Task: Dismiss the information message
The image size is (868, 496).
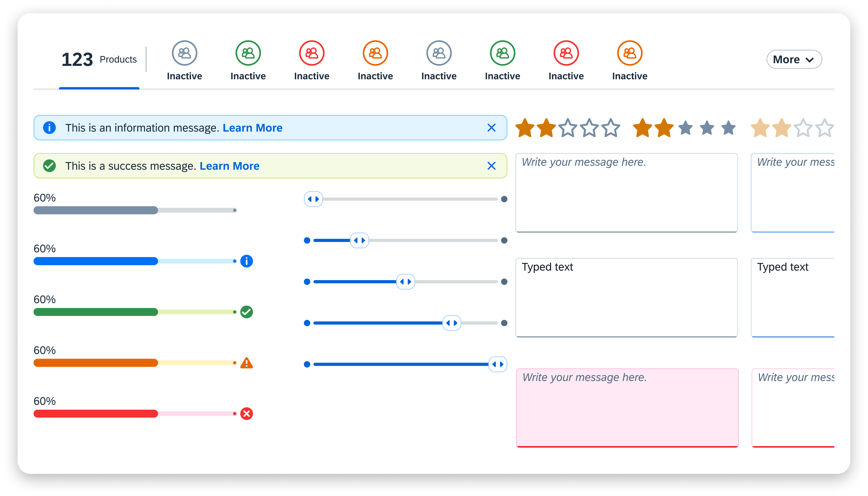Action: click(x=491, y=128)
